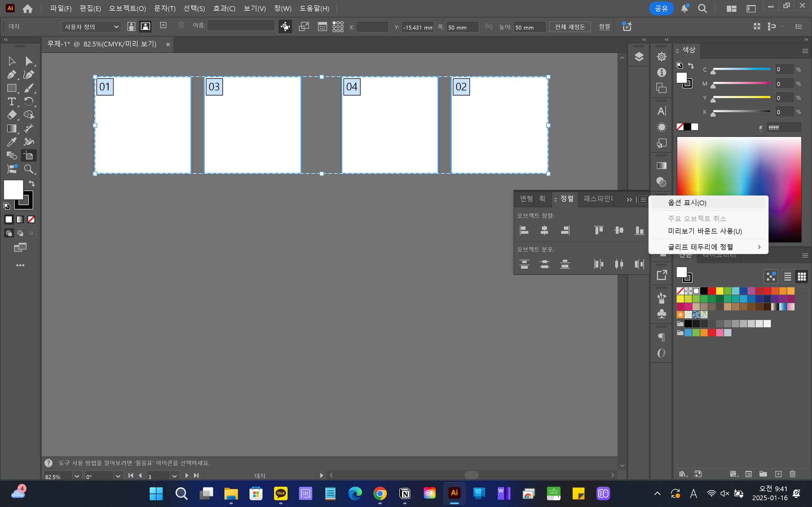Viewport: 812px width, 507px height.
Task: Open the zoom level dropdown
Action: point(77,476)
